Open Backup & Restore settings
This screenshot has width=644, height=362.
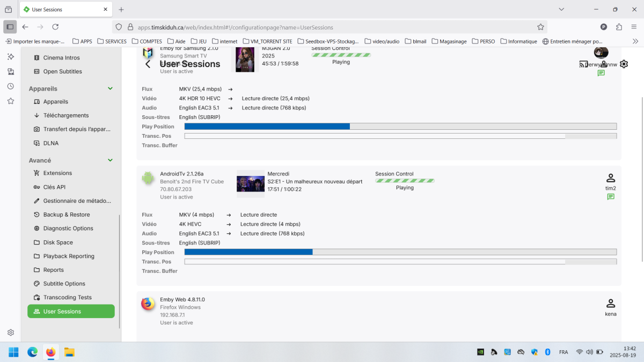67,215
